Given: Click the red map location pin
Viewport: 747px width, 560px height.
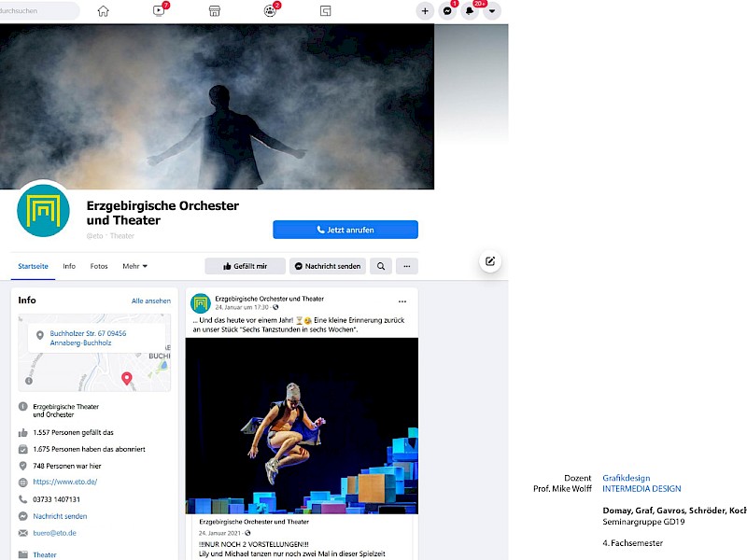Looking at the screenshot, I should coord(127,379).
